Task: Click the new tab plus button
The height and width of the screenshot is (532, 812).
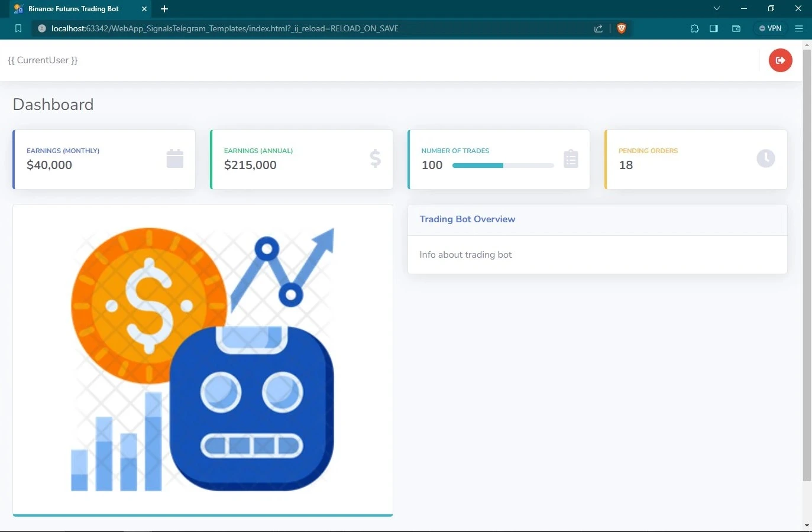Action: point(164,8)
